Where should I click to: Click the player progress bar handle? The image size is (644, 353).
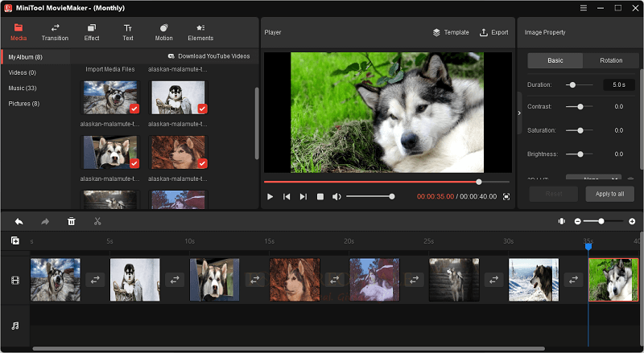point(479,182)
